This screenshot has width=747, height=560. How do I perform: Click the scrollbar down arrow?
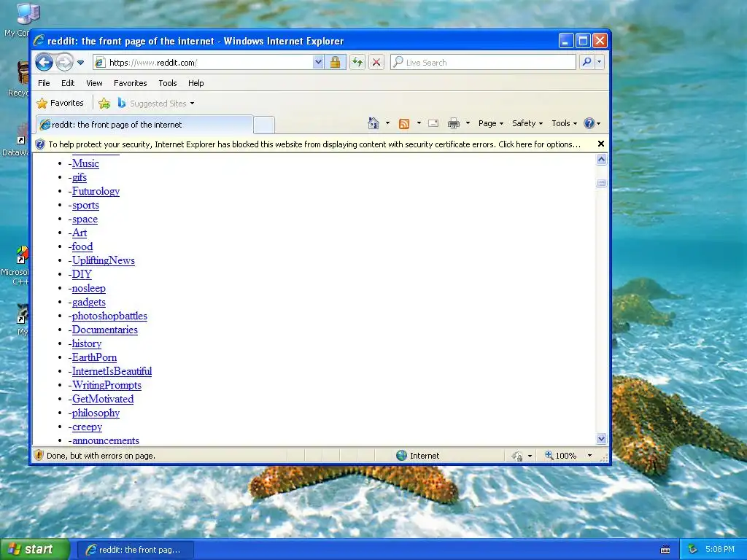click(x=601, y=438)
